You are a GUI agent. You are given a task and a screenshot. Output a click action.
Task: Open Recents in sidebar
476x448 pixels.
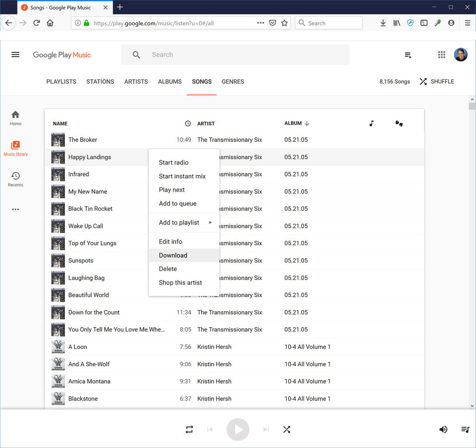[x=15, y=179]
